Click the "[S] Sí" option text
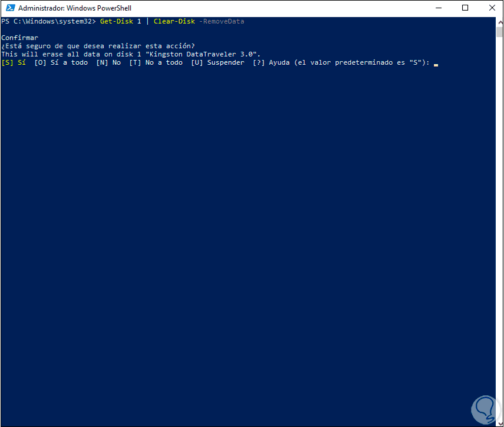The image size is (504, 427). pos(14,62)
